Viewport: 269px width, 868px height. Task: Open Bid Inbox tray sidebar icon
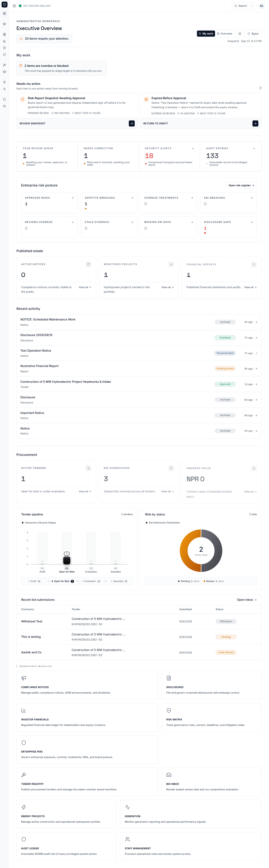(4, 72)
